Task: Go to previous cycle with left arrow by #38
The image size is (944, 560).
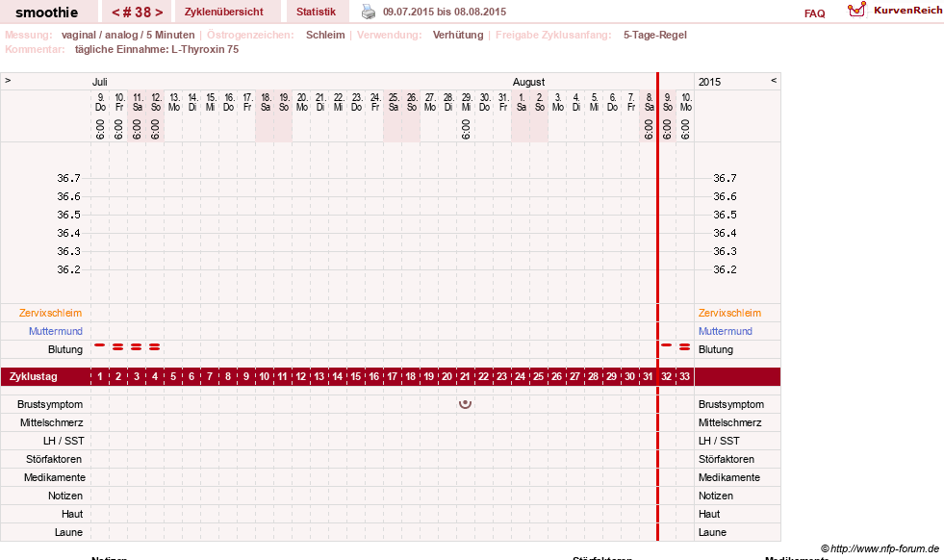Action: [x=115, y=13]
